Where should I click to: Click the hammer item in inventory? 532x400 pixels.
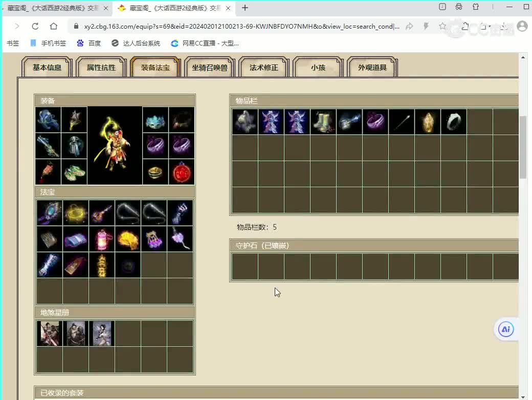pos(349,121)
